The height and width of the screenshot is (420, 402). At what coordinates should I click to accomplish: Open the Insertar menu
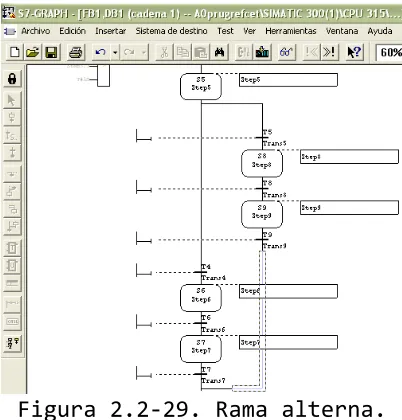tap(111, 31)
